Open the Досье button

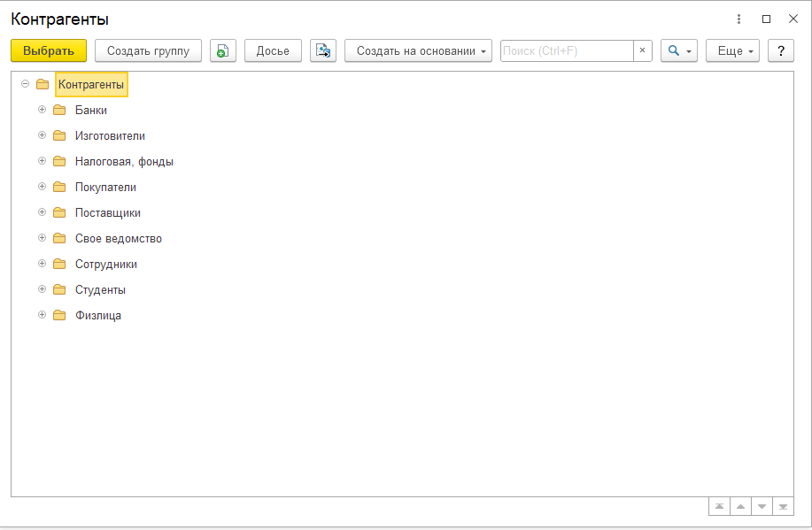pyautogui.click(x=273, y=50)
